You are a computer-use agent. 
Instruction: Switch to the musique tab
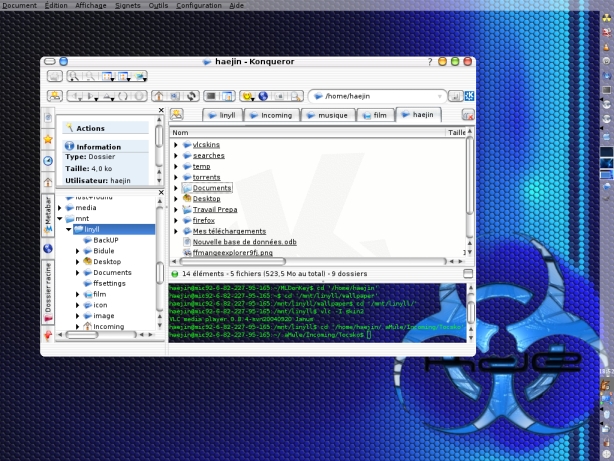328,115
